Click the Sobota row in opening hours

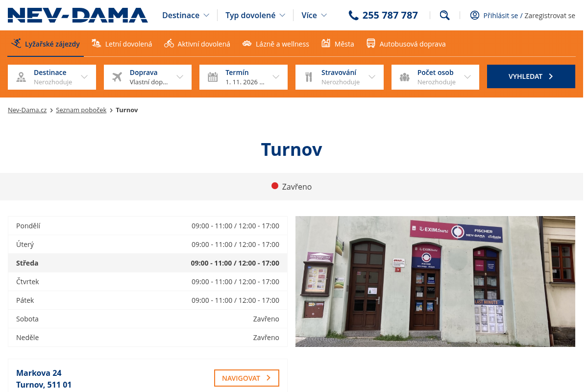tap(147, 319)
